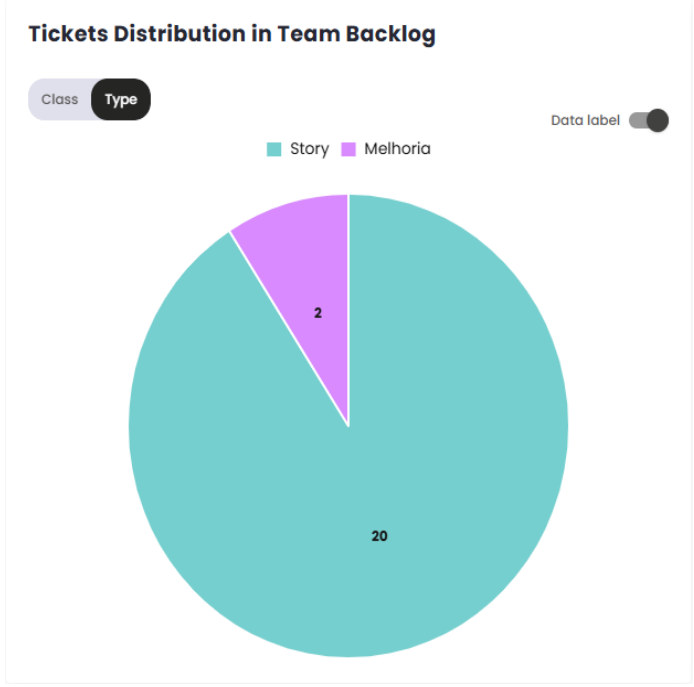694x687 pixels.
Task: Click the teal Story legend swatch
Action: coord(274,150)
